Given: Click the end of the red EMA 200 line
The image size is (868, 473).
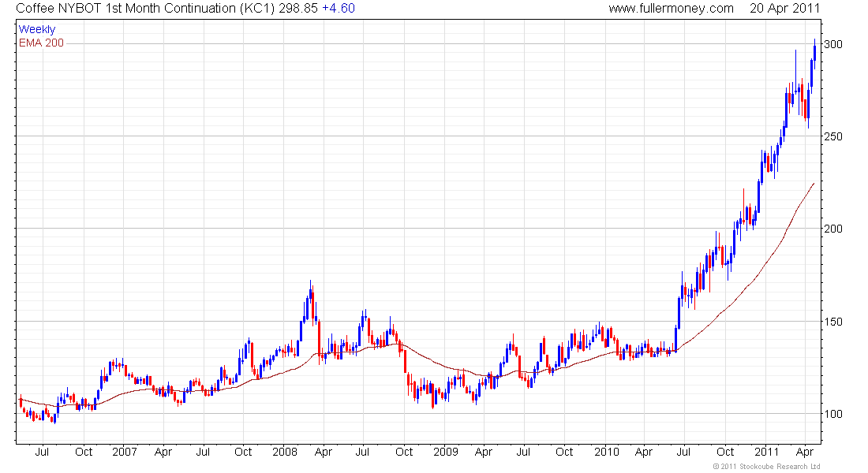Looking at the screenshot, I should coord(814,184).
